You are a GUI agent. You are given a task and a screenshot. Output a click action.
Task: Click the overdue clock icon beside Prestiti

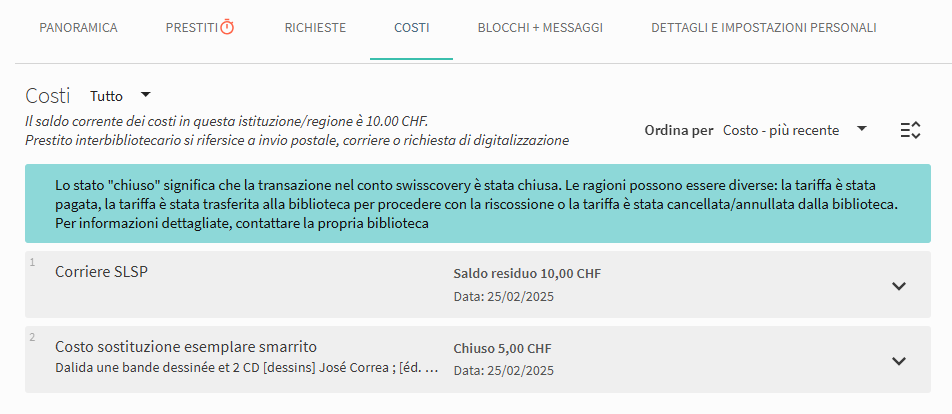[228, 27]
